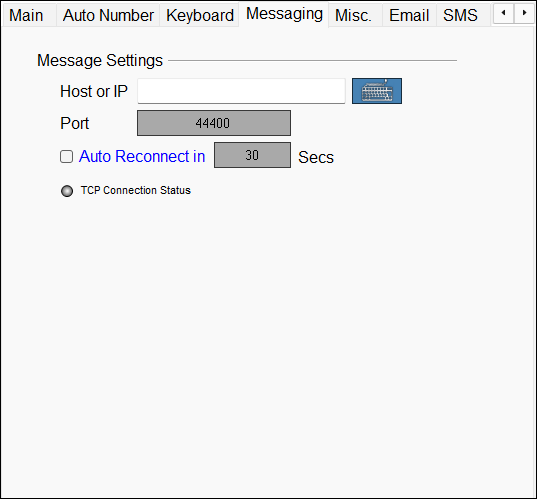Viewport: 537px width, 499px height.
Task: Click the TCP Connection Status indicator light
Action: click(67, 191)
